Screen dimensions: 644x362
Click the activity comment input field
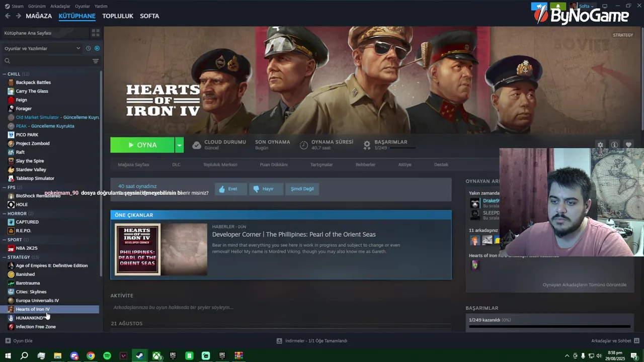coord(281,307)
